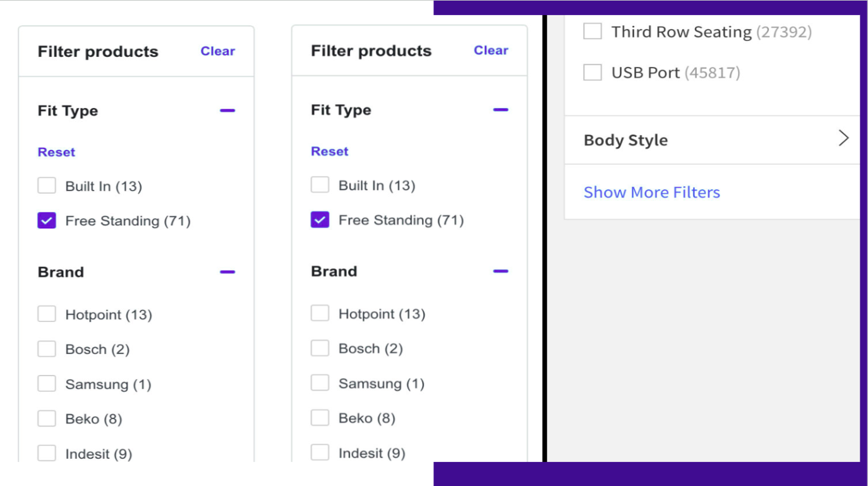
Task: Reset Fit Type filters in right panel
Action: click(x=329, y=151)
